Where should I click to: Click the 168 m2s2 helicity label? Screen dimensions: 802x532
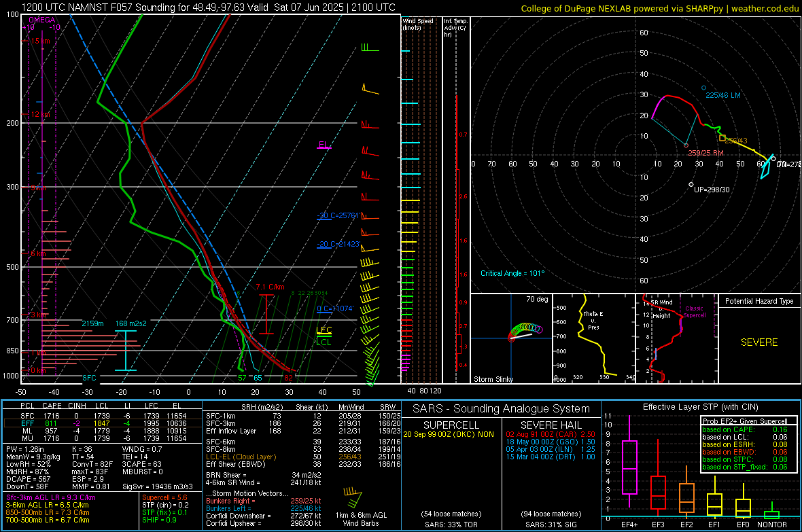pos(131,323)
